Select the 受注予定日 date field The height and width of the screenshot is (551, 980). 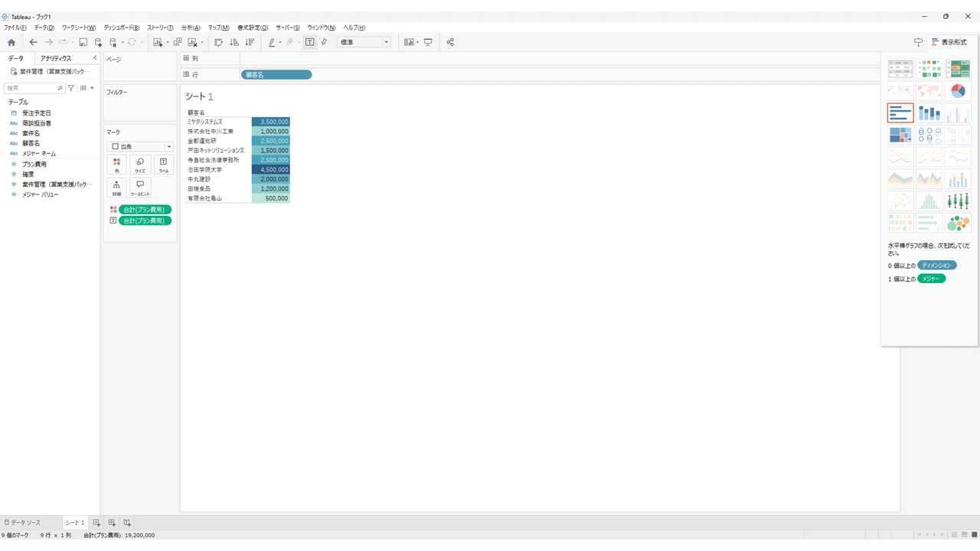(x=37, y=113)
